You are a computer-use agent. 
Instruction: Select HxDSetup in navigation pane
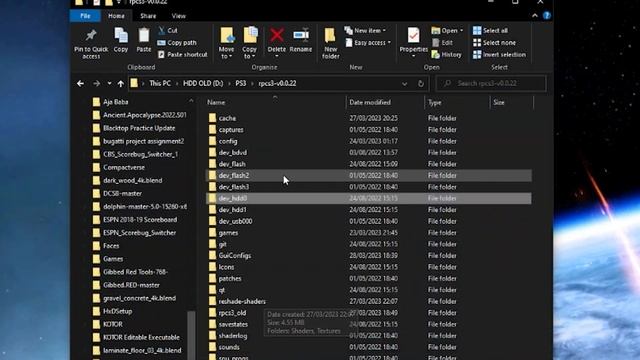click(x=118, y=311)
